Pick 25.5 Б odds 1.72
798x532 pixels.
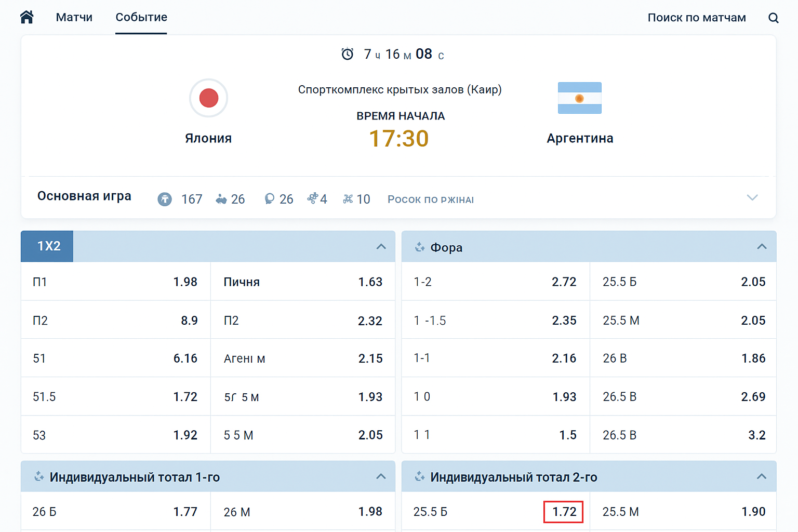(x=563, y=512)
